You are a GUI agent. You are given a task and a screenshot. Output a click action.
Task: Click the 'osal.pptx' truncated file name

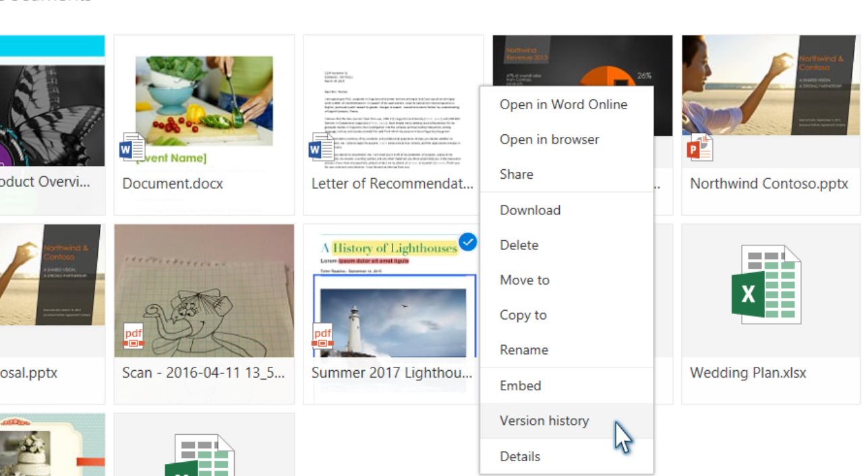[29, 373]
